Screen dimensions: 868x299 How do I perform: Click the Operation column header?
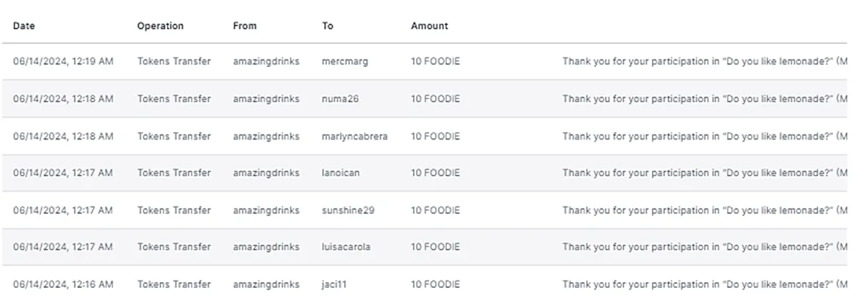tap(160, 26)
